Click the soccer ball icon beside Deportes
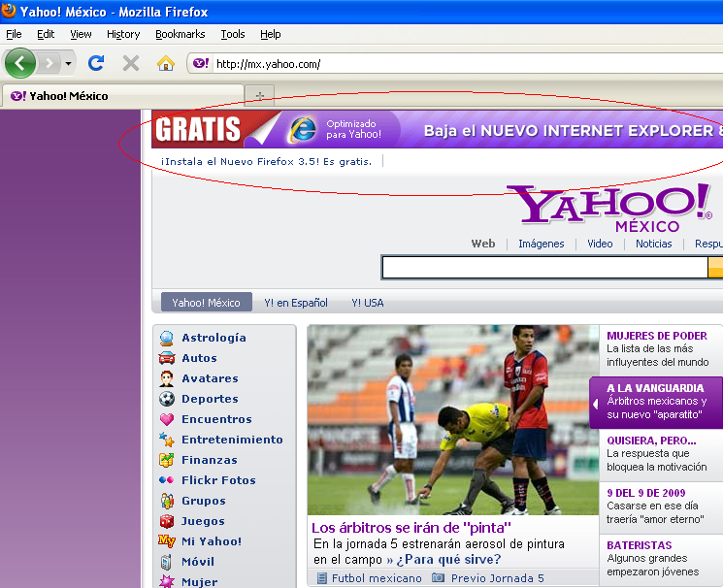 167,399
